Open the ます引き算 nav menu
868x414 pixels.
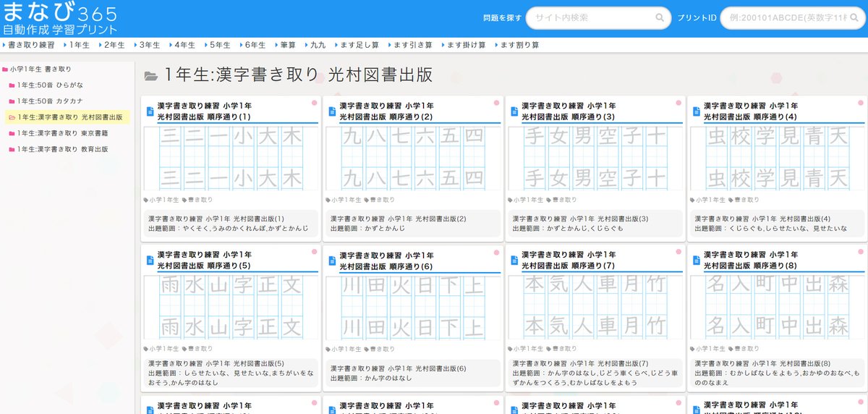click(x=410, y=45)
